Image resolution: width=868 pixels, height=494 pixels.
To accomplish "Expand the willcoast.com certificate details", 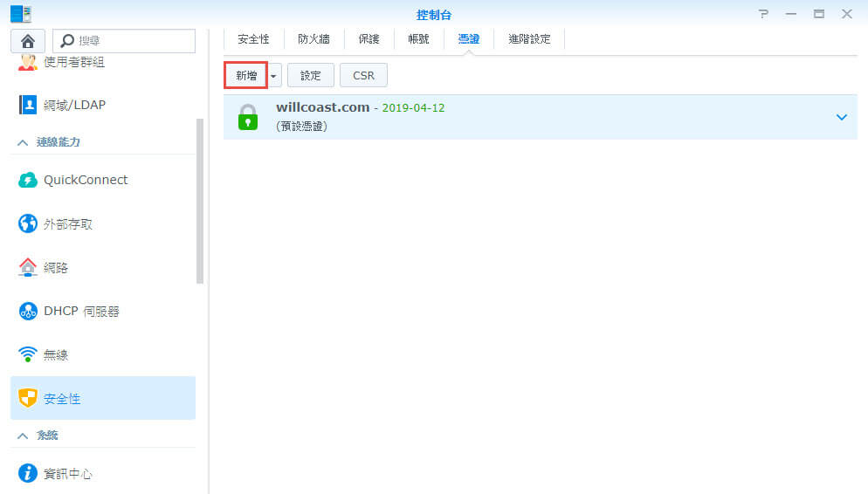I will point(842,117).
